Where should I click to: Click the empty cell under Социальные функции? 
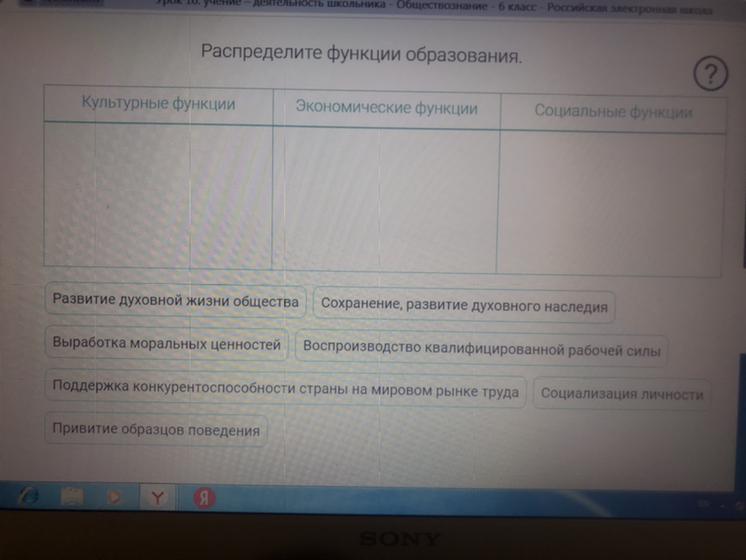tap(611, 204)
